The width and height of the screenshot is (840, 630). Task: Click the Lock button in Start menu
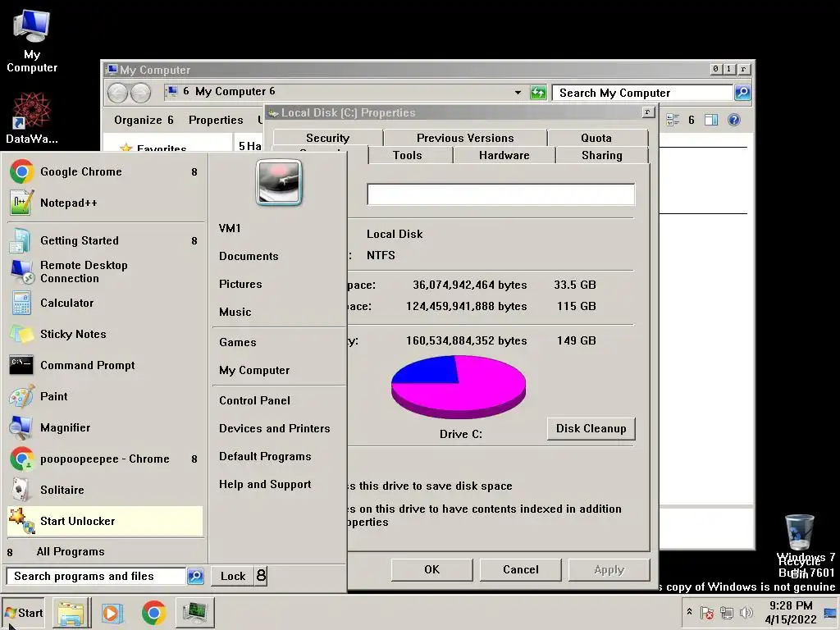click(x=233, y=576)
